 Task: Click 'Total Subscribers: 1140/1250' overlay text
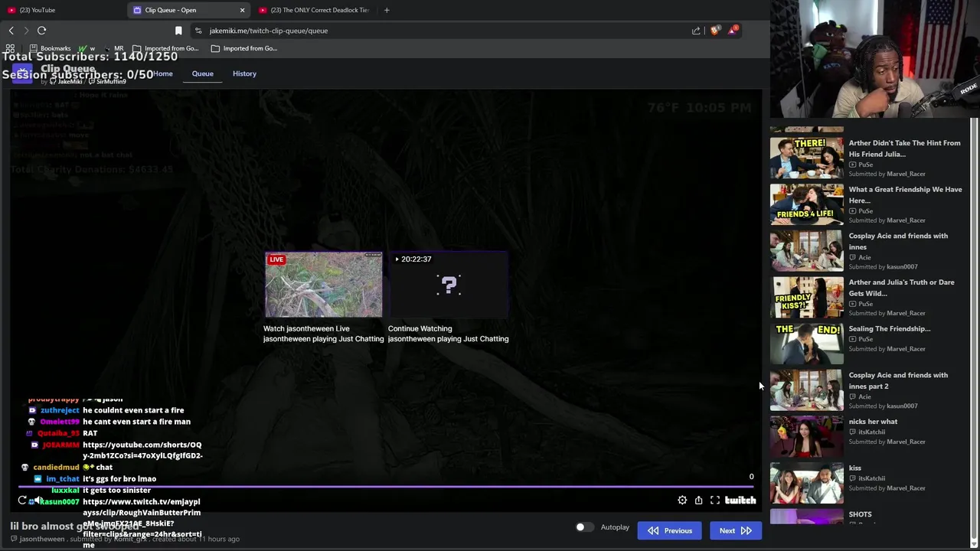(90, 57)
